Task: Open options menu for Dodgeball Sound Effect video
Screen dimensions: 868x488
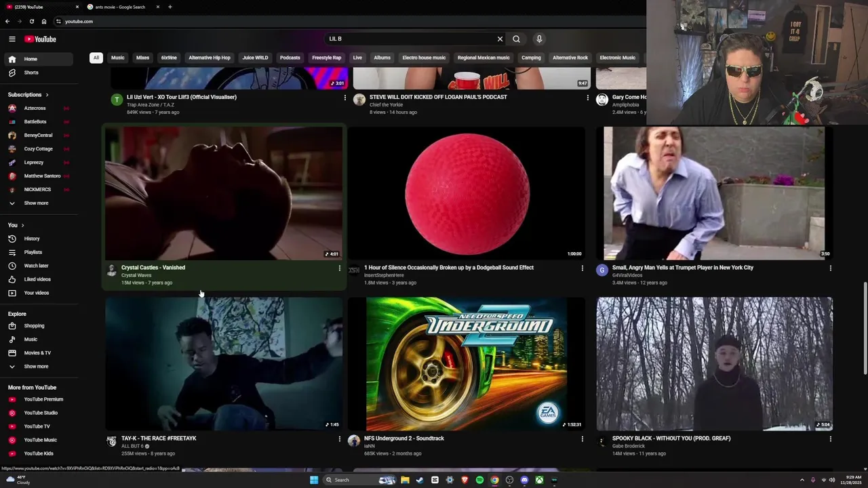Action: pos(582,268)
